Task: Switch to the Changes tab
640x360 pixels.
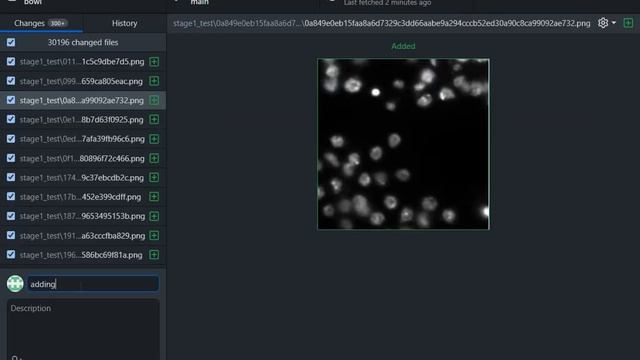Action: [41, 23]
